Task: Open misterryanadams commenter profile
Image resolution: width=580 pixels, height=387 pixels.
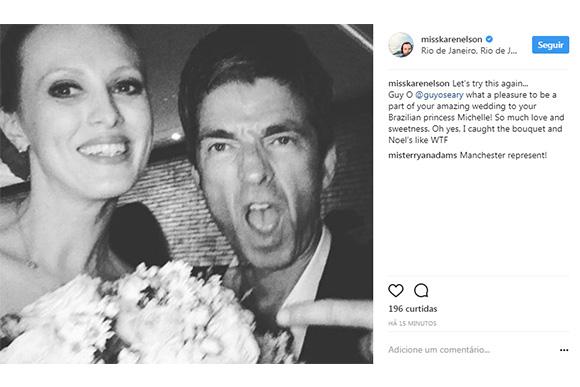Action: pos(422,155)
